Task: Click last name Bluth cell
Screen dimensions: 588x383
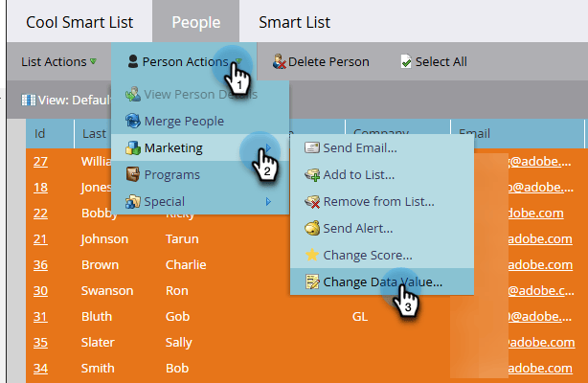Action: coord(97,317)
